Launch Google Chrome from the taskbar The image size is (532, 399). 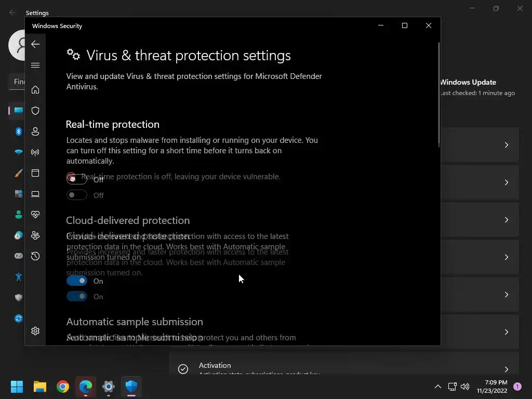click(x=63, y=387)
